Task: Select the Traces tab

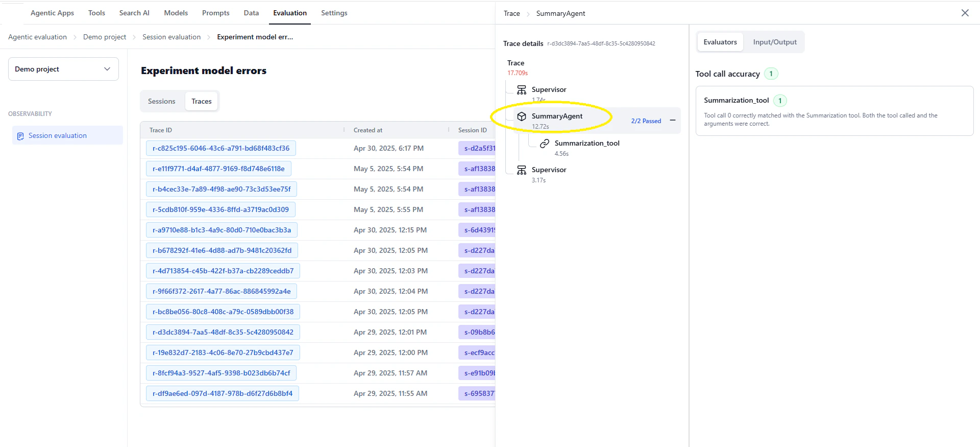Action: point(201,101)
